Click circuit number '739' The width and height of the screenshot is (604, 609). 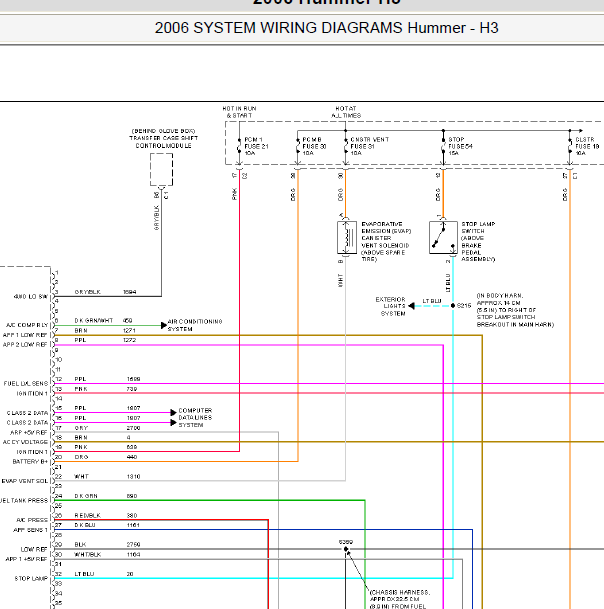[x=132, y=389]
